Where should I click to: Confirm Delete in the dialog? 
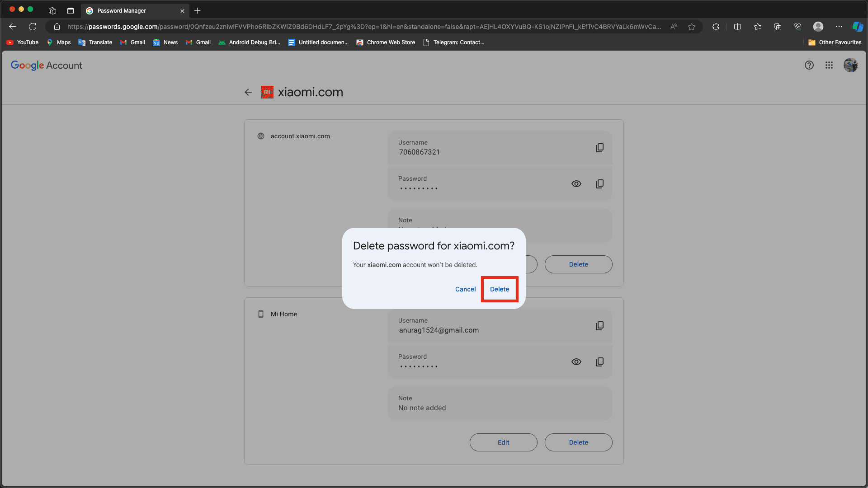tap(499, 289)
